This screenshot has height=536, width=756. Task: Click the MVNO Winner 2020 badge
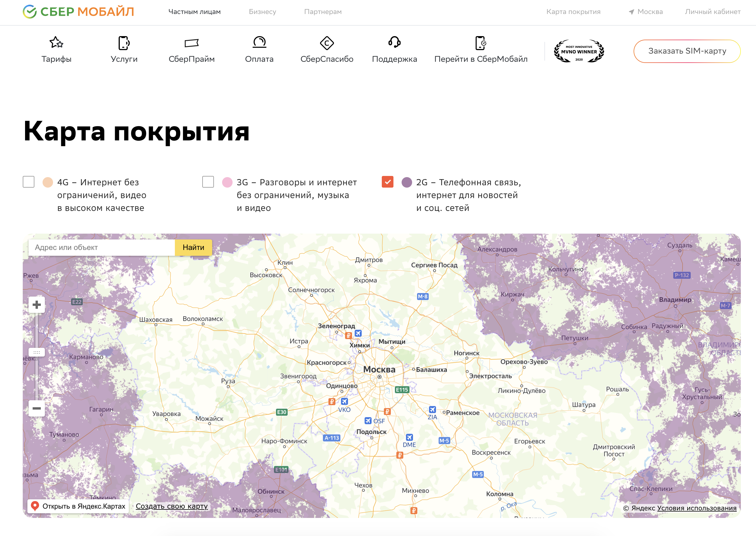(579, 51)
